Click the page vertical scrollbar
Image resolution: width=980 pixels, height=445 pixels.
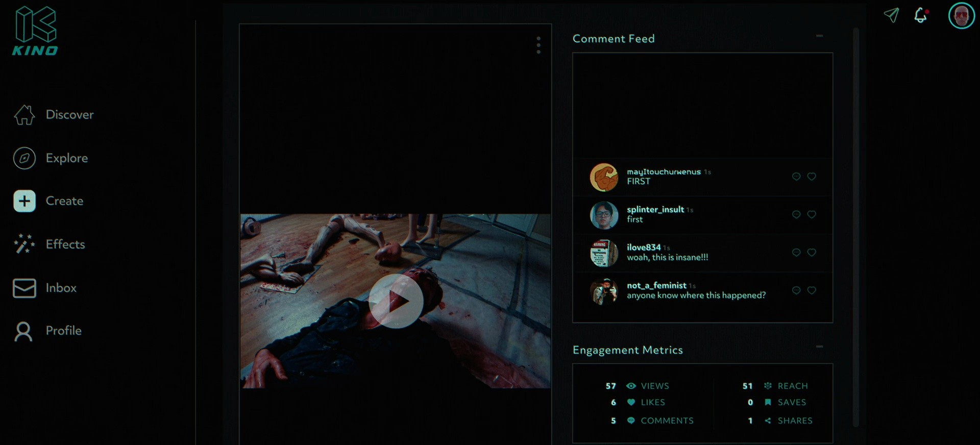coord(856,227)
